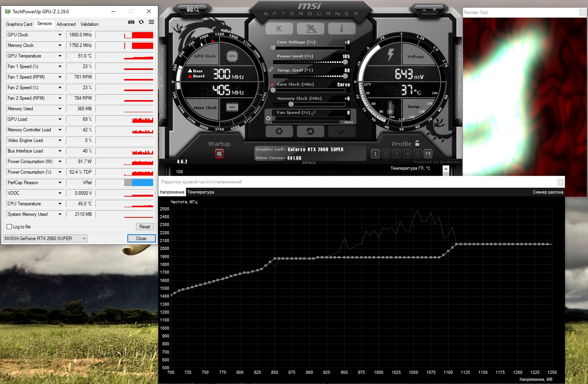588x384 pixels.
Task: Go to the Validation tab
Action: coord(89,24)
